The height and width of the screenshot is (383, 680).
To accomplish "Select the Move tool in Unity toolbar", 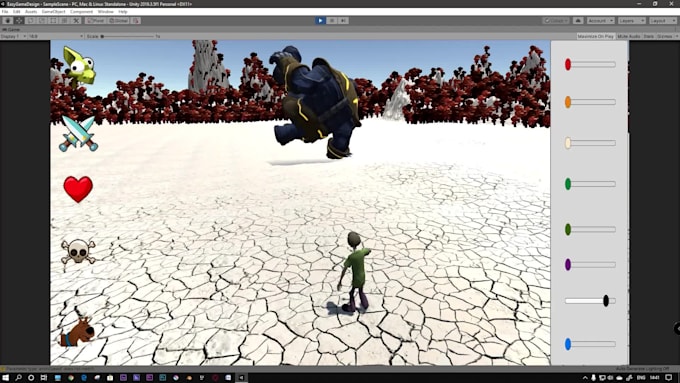I will point(19,20).
